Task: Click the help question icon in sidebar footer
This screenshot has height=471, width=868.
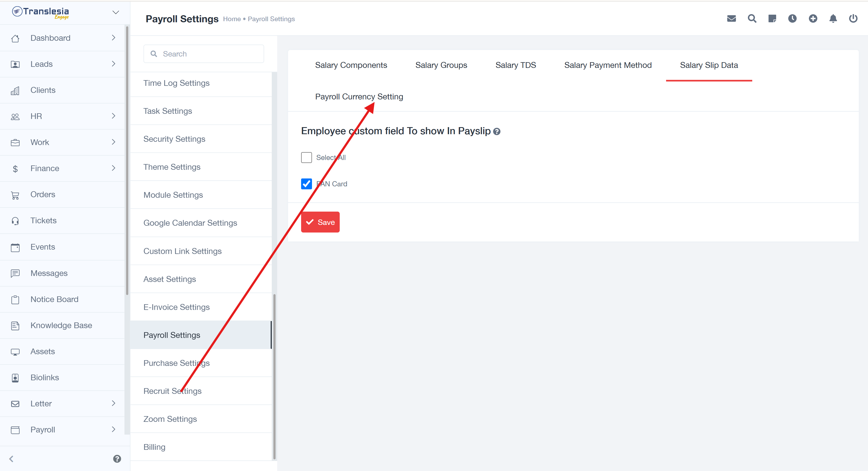Action: pos(117,459)
